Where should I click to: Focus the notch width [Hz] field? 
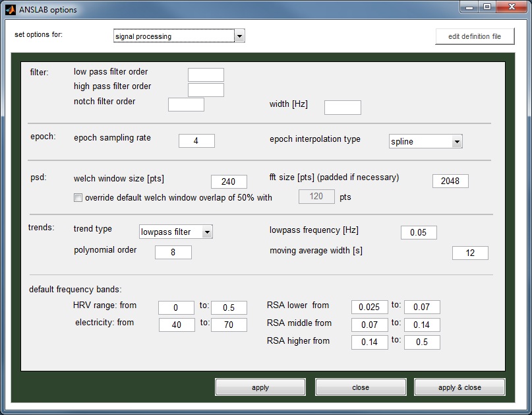(x=343, y=108)
